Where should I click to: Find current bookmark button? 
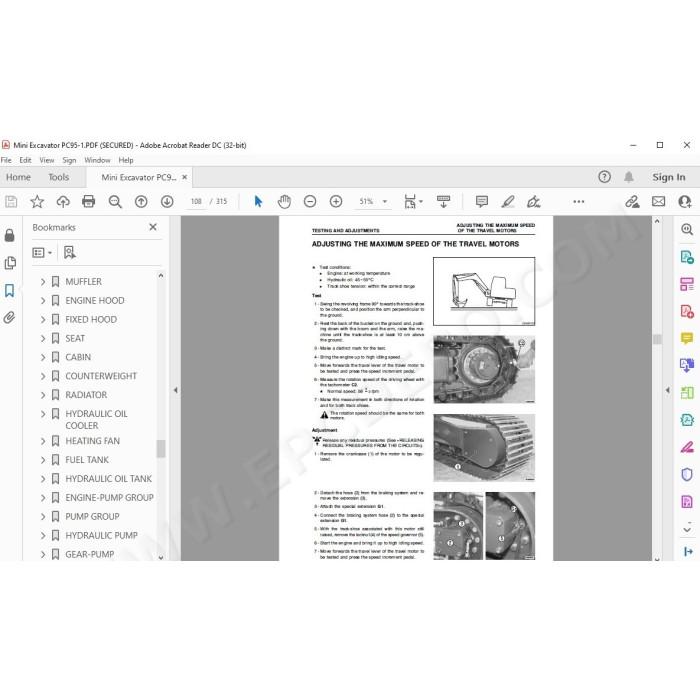tap(70, 253)
